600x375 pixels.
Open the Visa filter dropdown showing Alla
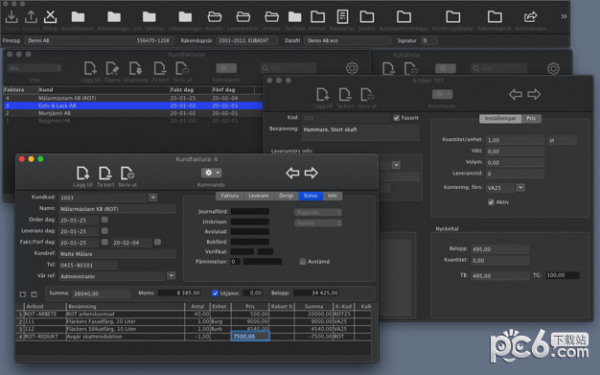[34, 68]
